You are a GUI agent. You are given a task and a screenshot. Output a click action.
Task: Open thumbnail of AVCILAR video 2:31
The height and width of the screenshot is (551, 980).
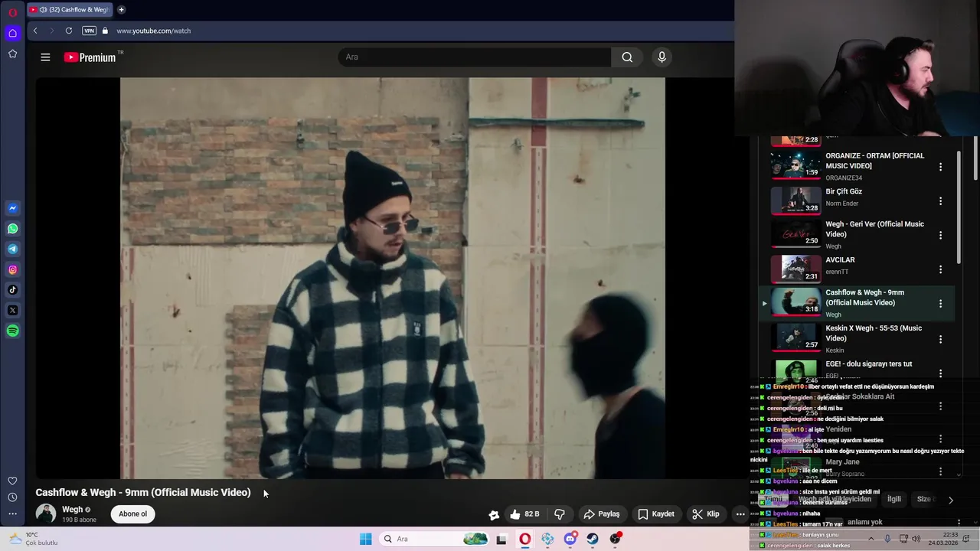coord(795,269)
